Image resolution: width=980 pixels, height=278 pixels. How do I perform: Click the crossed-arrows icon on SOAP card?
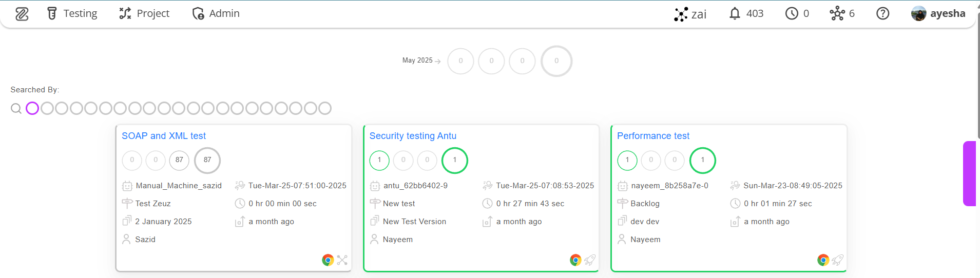point(342,260)
